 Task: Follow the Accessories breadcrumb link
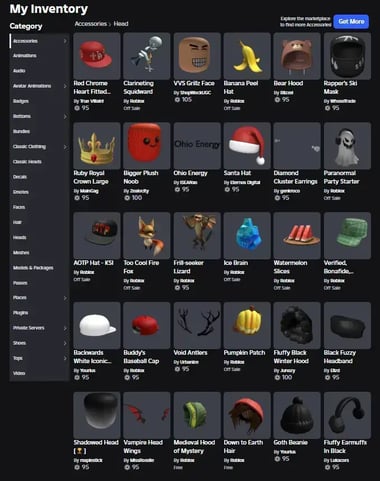coord(91,24)
